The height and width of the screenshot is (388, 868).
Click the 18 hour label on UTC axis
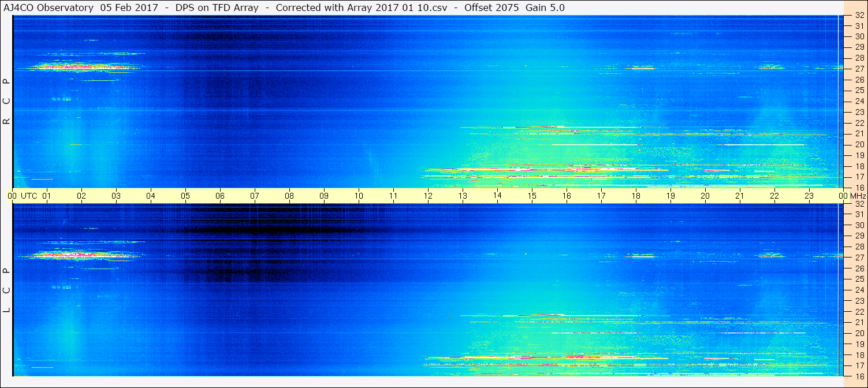point(636,196)
